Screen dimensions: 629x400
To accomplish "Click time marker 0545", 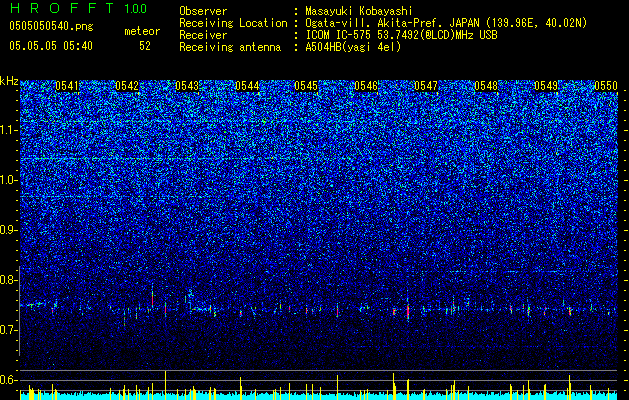I will click(x=306, y=86).
